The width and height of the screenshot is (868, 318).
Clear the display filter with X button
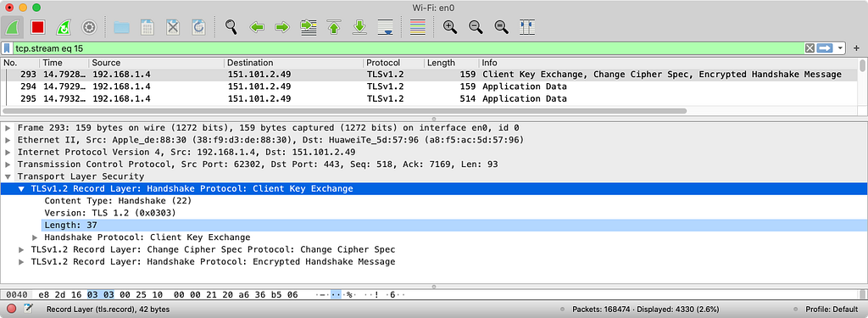click(810, 48)
